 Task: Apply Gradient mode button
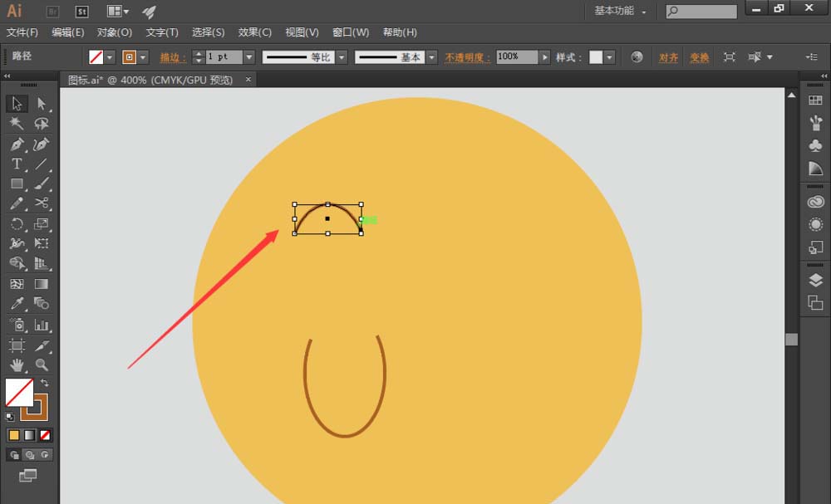pyautogui.click(x=30, y=435)
